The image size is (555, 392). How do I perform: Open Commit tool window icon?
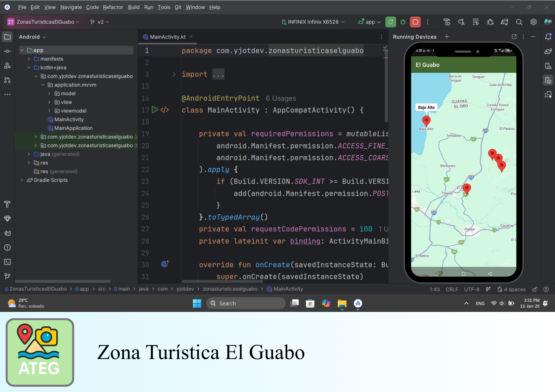click(7, 51)
